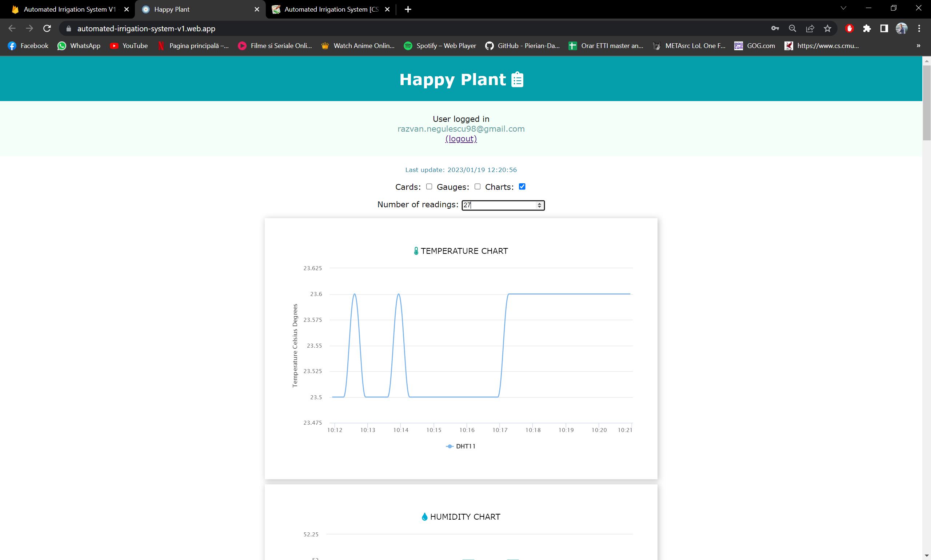Screen dimensions: 931x560
Task: Open GitHub Pierian-Data bookmark
Action: pos(522,46)
